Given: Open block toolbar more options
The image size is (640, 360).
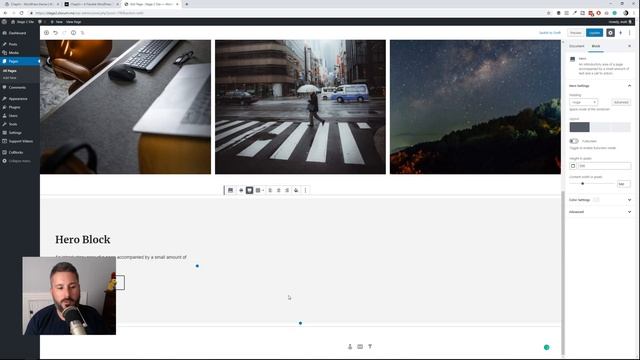Looking at the screenshot, I should (x=305, y=190).
